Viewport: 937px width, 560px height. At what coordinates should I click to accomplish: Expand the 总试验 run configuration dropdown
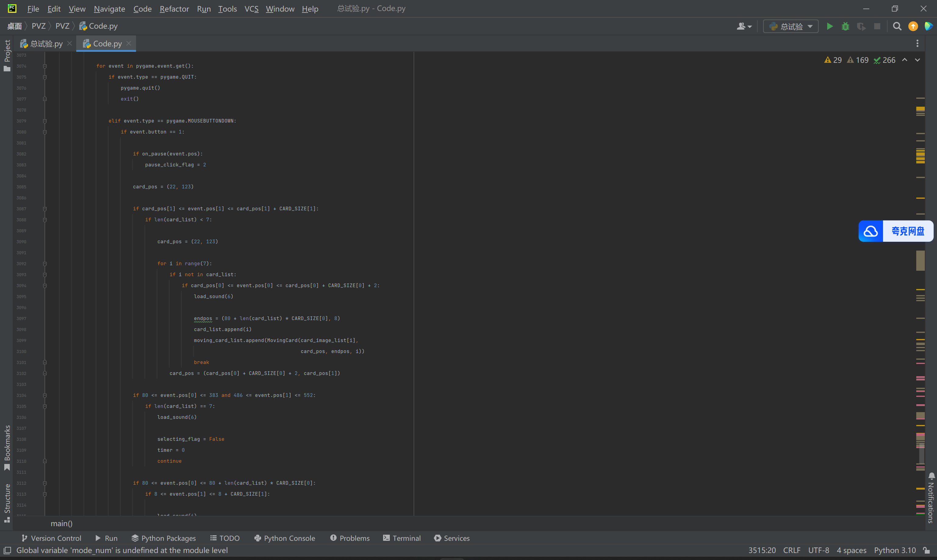[x=791, y=27]
